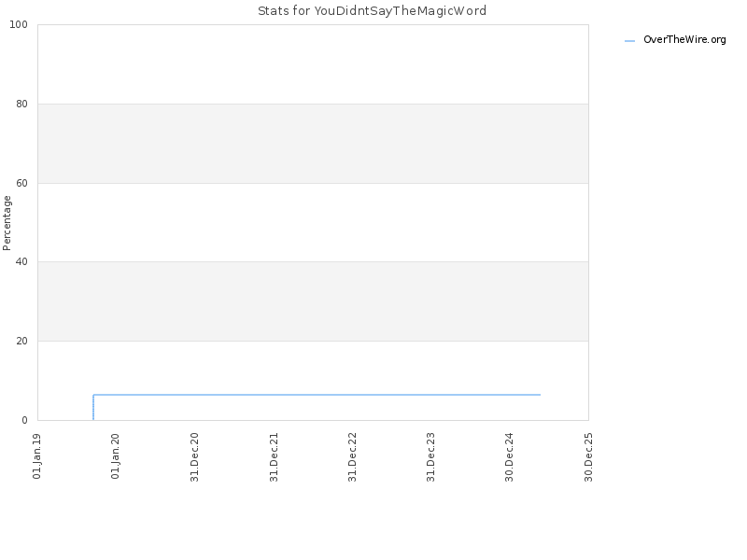The width and height of the screenshot is (747, 560).
Task: Click the right end of the blue data line
Action: (540, 395)
